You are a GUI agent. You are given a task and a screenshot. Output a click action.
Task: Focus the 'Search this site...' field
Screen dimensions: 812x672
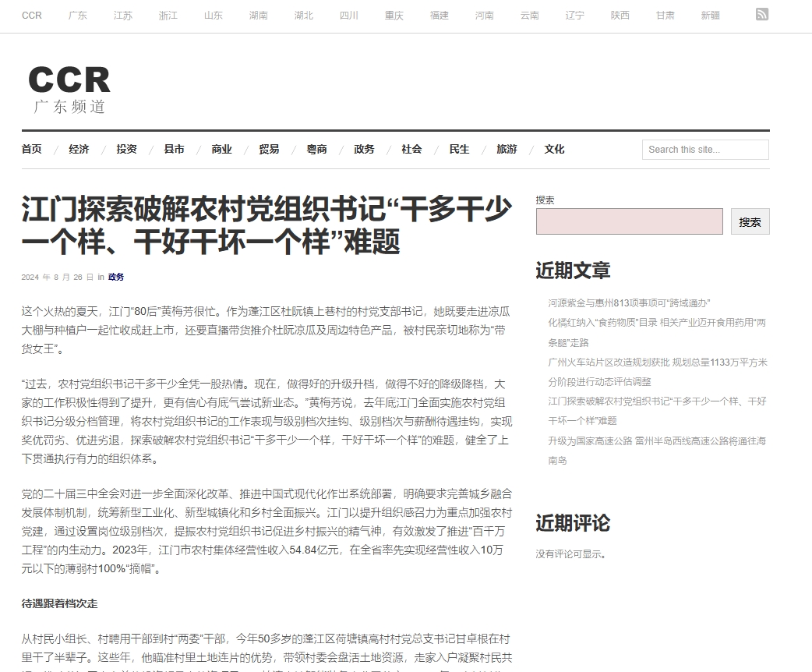pos(705,150)
